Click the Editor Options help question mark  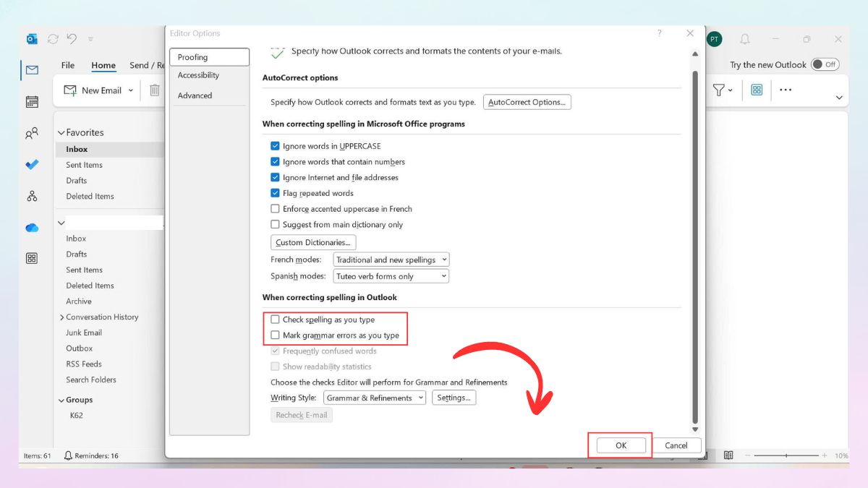click(x=659, y=33)
